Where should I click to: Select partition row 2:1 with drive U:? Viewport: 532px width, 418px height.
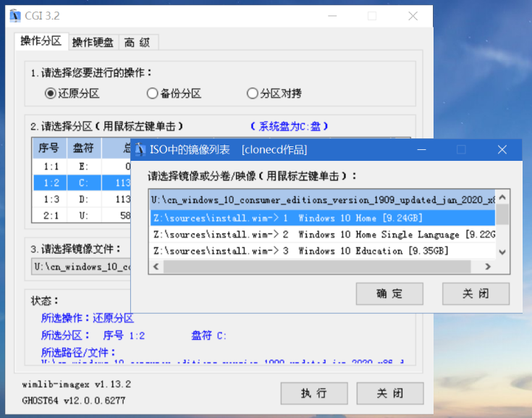[81, 215]
